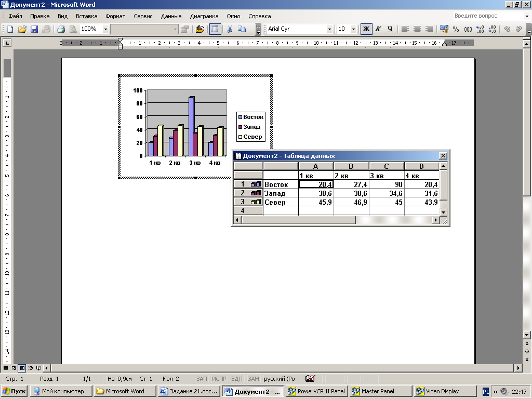Switch to outline view icon

[x=31, y=368]
